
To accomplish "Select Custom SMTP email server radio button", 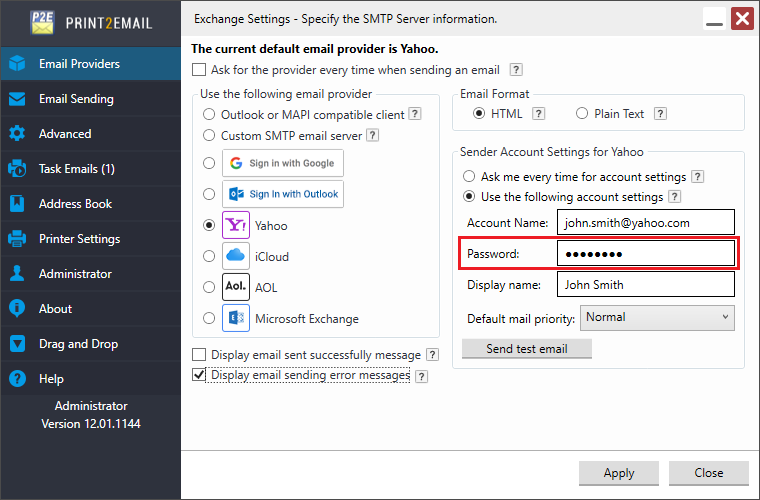I will point(209,135).
